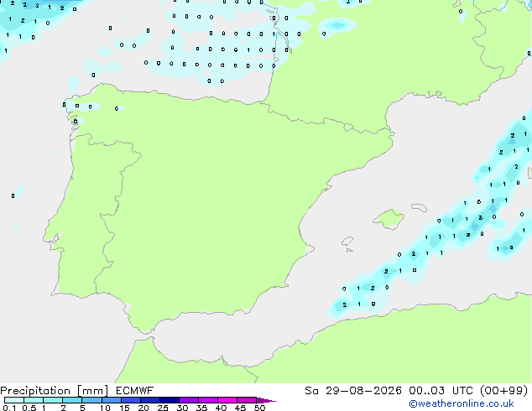Click legend label "35"

[201, 408]
